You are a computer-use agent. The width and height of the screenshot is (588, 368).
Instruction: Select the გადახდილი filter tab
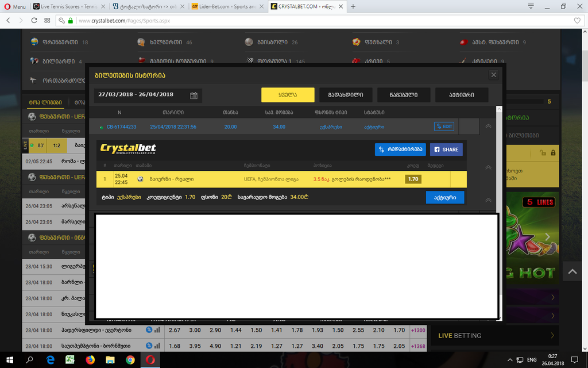(346, 95)
